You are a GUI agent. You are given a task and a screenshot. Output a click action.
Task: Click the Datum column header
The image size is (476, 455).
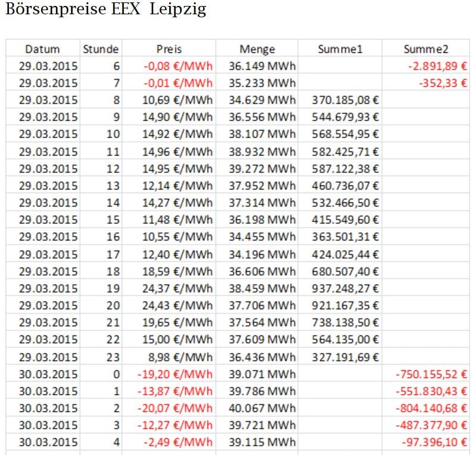42,49
